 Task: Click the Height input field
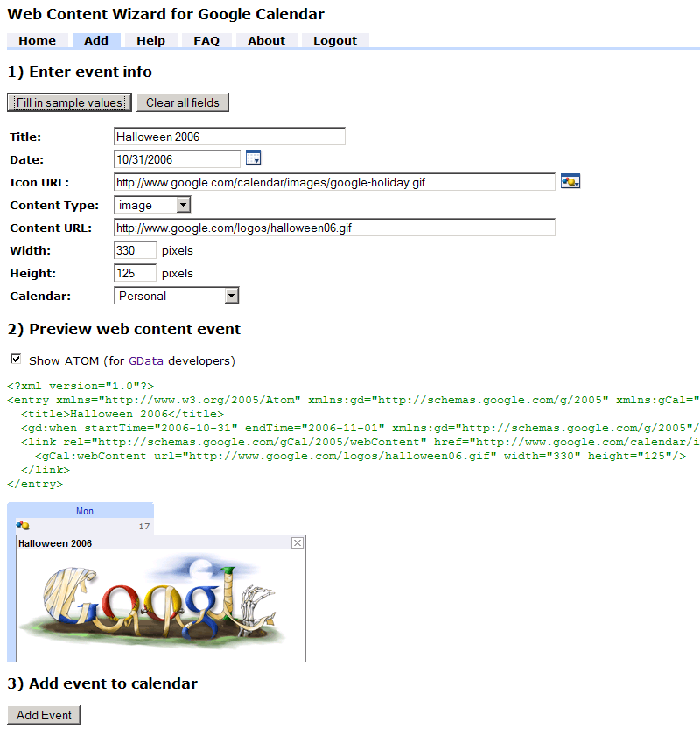click(135, 273)
